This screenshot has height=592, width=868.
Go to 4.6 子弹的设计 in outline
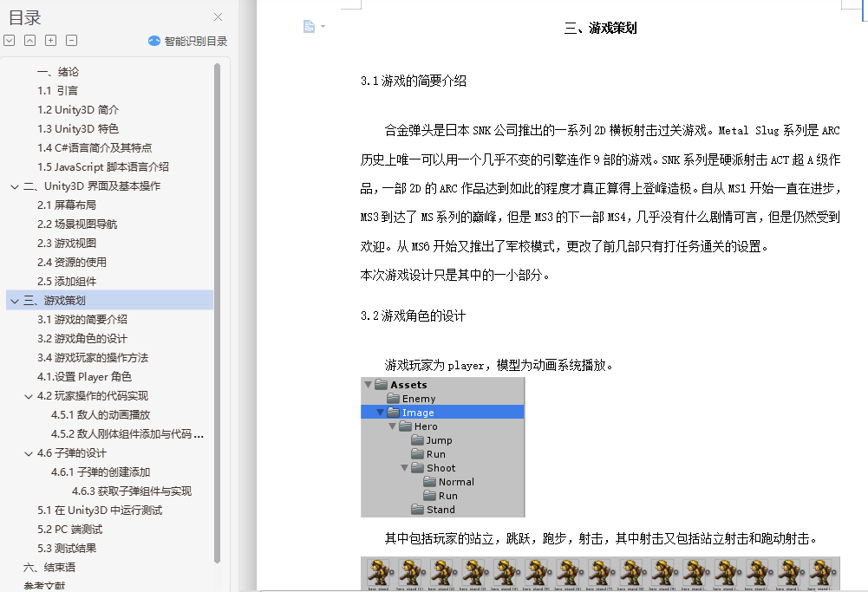click(71, 453)
